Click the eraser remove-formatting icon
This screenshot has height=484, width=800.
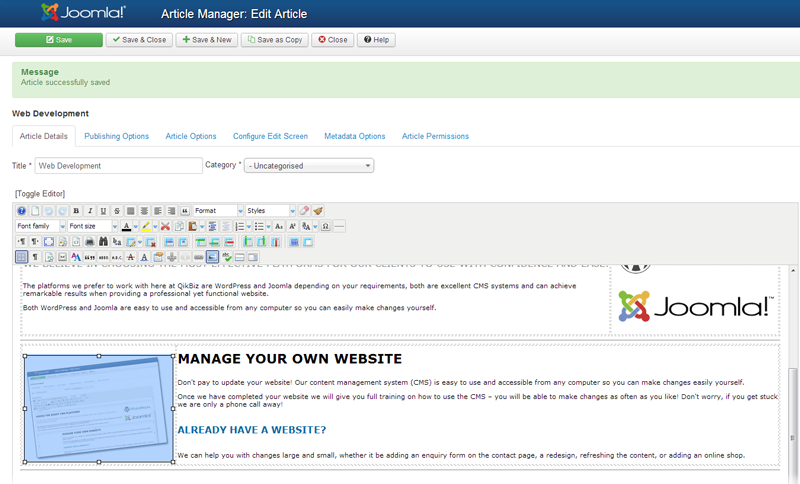(304, 211)
